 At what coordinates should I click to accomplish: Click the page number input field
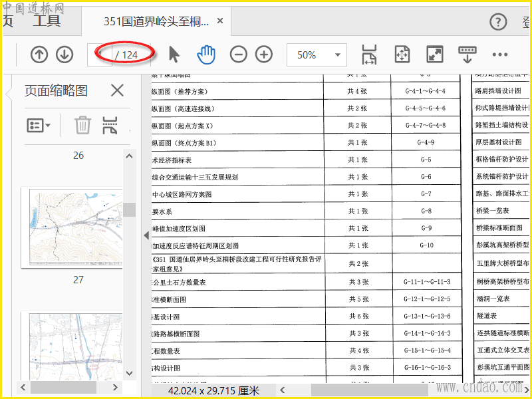click(x=100, y=55)
